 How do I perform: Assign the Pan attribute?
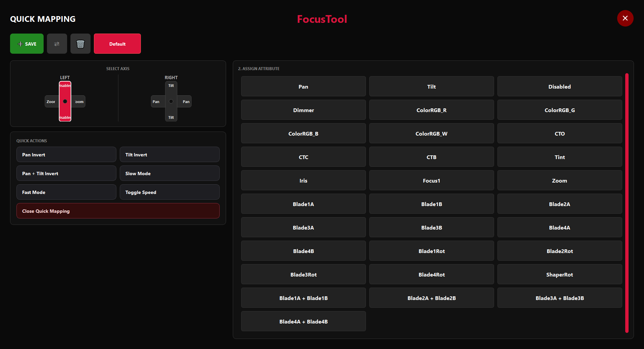tap(304, 86)
